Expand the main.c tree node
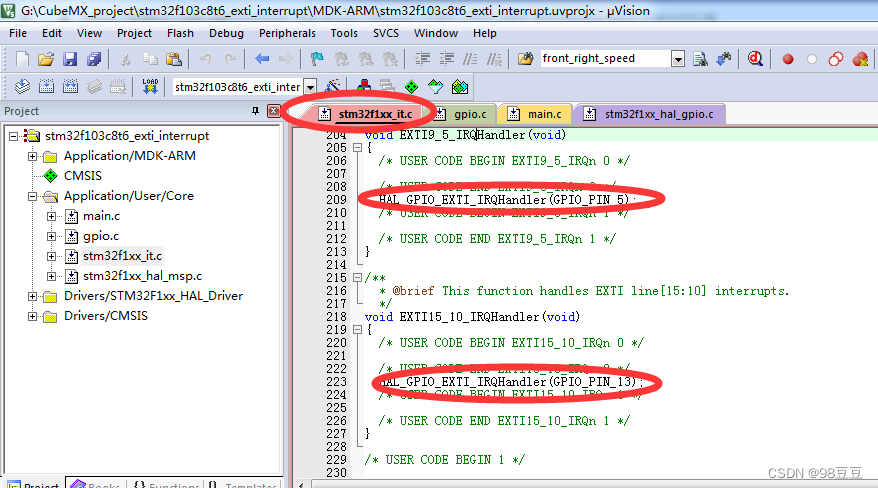 point(52,216)
